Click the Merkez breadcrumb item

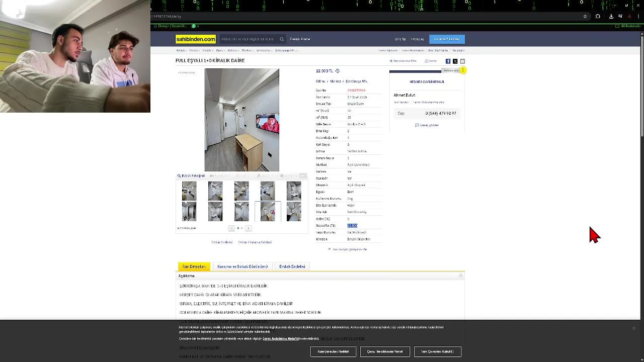point(247,50)
